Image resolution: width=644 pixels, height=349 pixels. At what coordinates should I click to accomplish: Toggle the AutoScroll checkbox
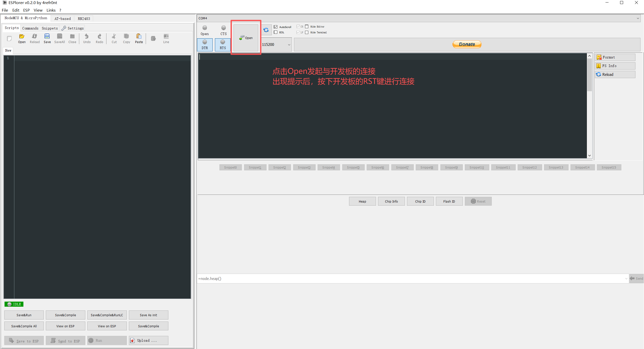pos(276,27)
